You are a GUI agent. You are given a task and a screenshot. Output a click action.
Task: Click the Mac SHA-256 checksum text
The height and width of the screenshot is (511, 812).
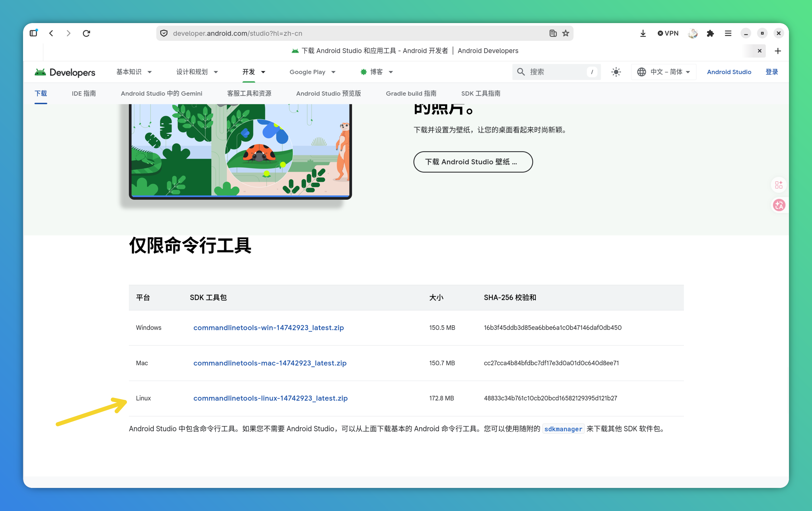(x=551, y=363)
